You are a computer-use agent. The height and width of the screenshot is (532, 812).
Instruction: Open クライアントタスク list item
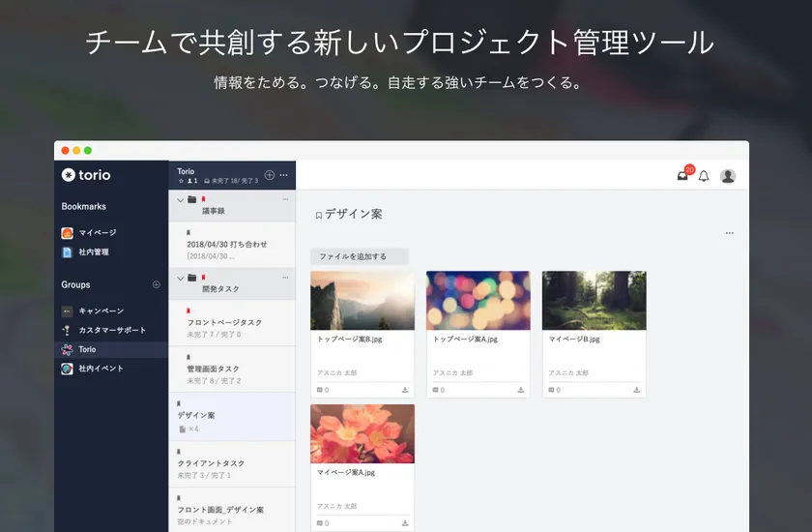coord(211,463)
